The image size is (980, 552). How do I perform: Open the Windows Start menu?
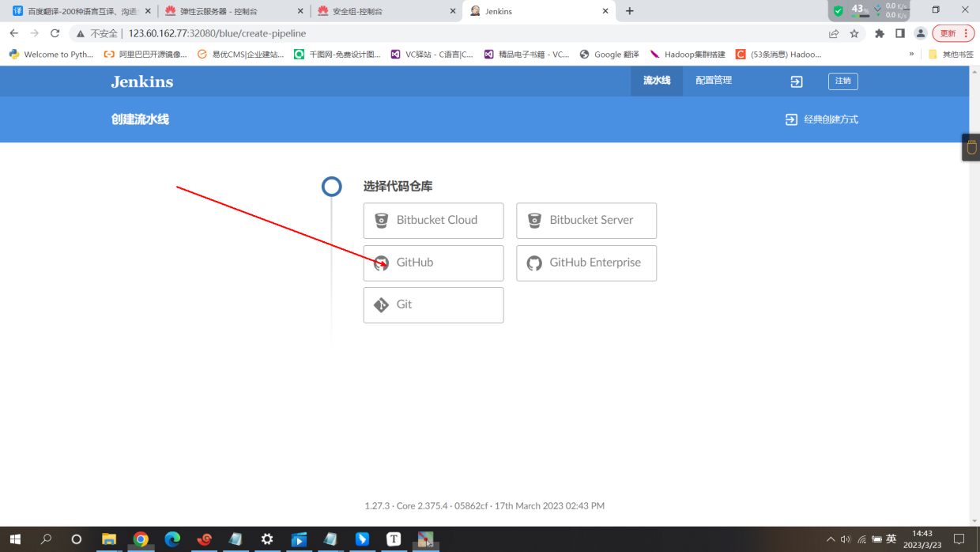tap(15, 539)
